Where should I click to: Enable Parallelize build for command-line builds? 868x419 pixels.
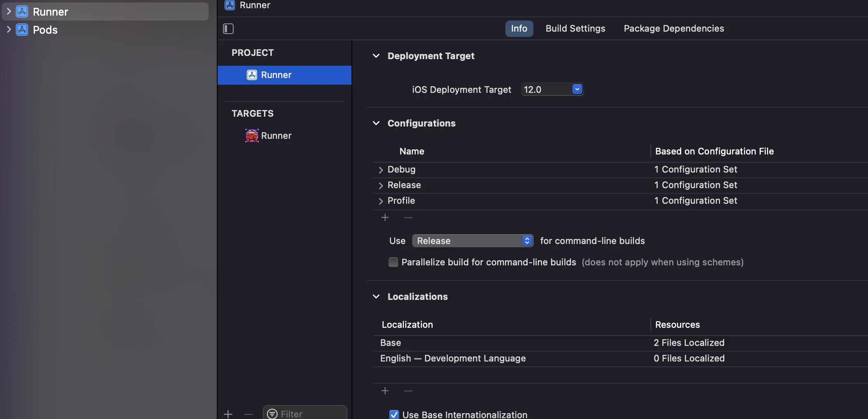[393, 262]
